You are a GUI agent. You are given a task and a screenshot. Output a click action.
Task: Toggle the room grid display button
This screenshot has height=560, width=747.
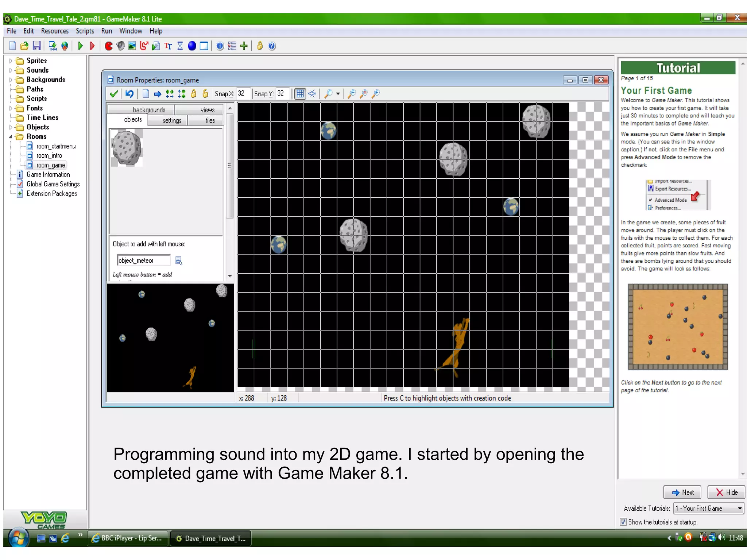coord(300,94)
